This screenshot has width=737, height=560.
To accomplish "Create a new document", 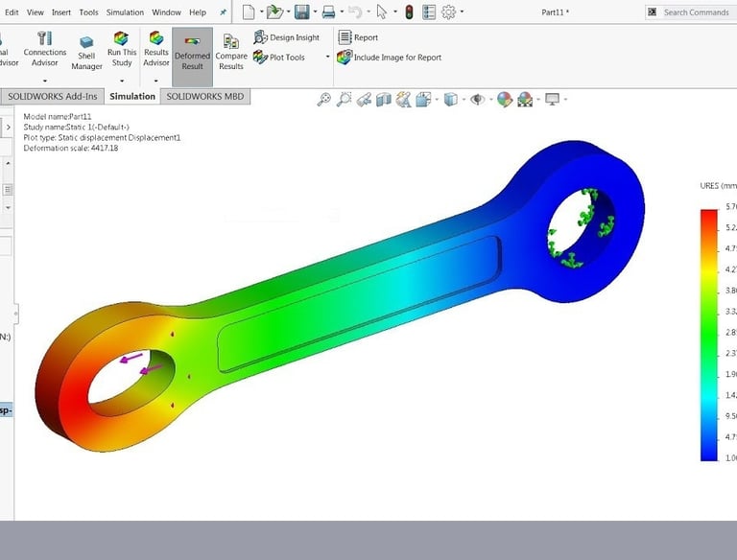I will coord(249,12).
